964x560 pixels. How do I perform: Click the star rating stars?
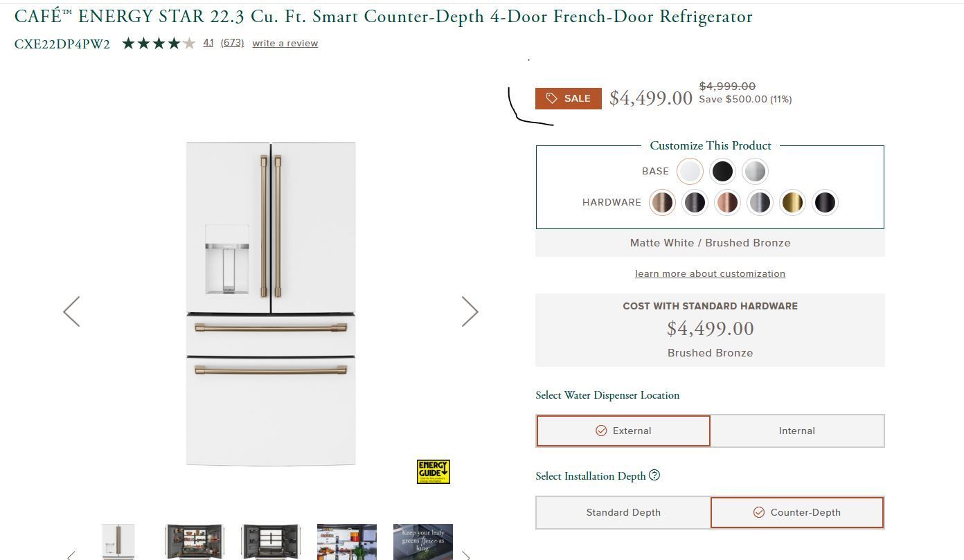click(x=158, y=43)
